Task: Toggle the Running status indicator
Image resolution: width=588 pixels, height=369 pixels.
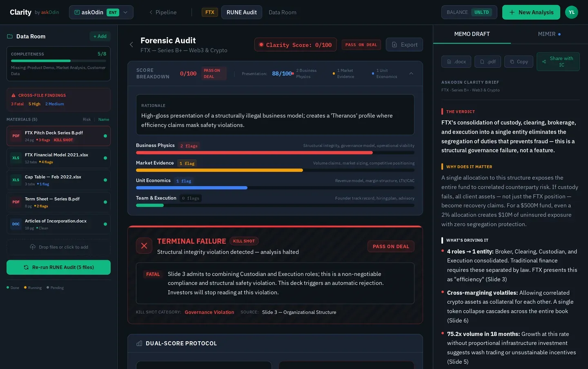Action: click(32, 288)
